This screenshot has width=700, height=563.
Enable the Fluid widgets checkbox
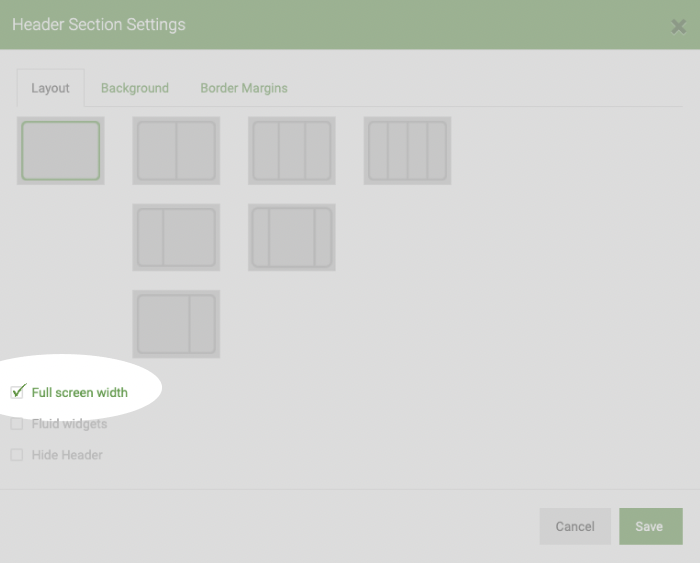click(17, 424)
